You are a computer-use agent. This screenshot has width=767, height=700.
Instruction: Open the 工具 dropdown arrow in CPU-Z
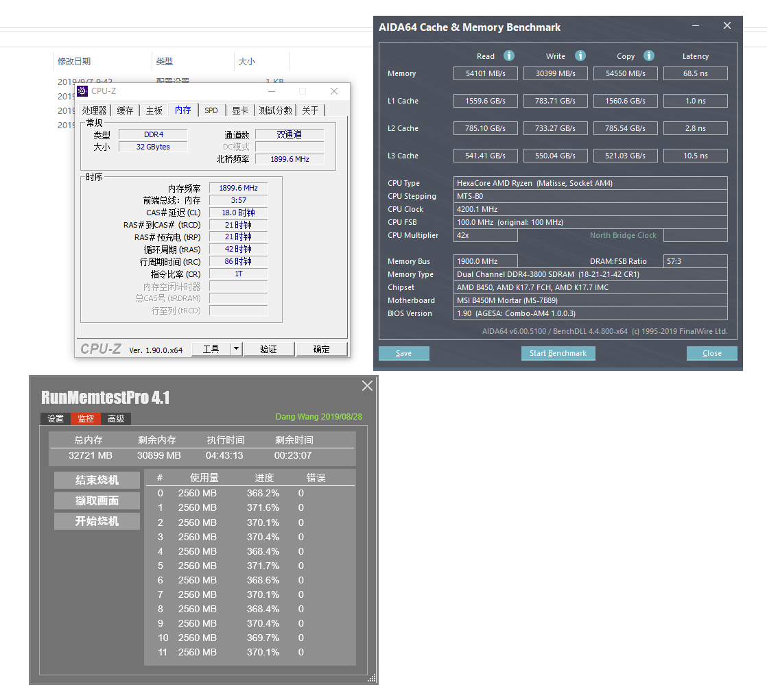(236, 349)
